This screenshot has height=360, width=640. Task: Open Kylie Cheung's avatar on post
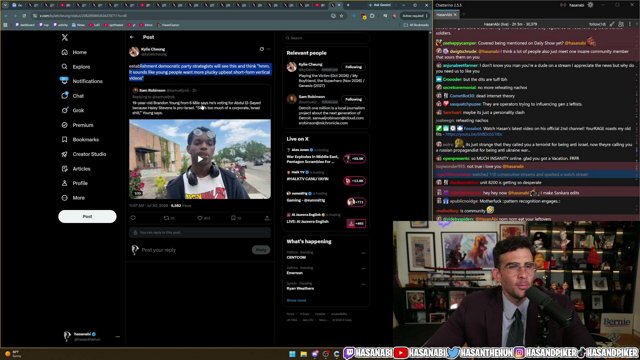click(134, 51)
